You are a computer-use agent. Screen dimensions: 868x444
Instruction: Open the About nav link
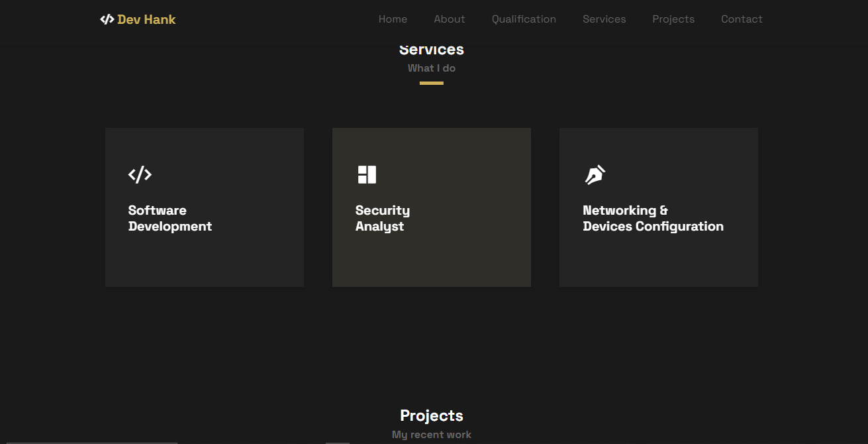pyautogui.click(x=449, y=19)
